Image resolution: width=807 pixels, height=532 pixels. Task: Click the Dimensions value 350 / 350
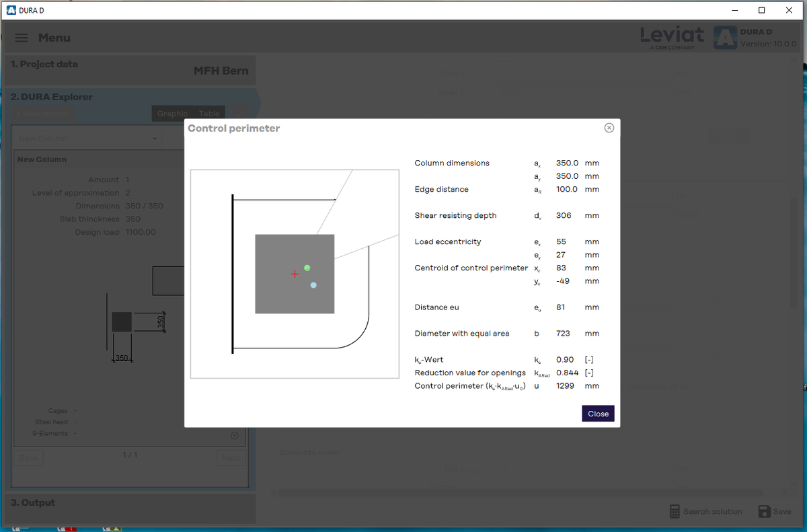click(144, 206)
